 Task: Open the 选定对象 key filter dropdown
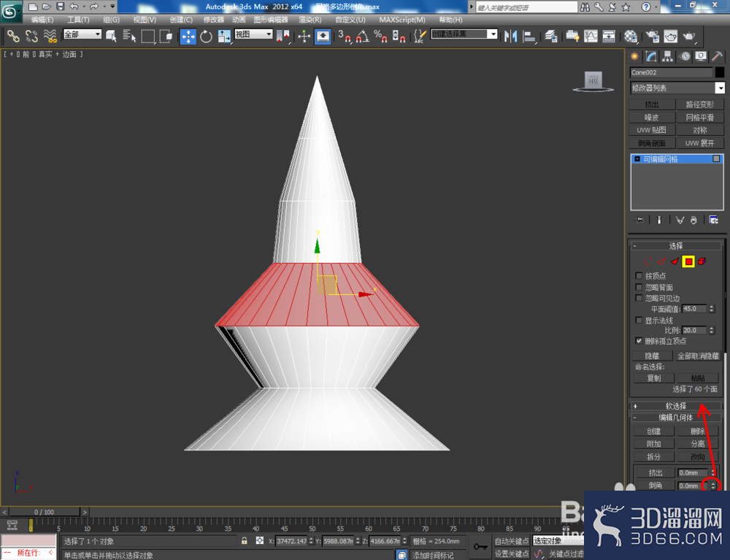(558, 541)
